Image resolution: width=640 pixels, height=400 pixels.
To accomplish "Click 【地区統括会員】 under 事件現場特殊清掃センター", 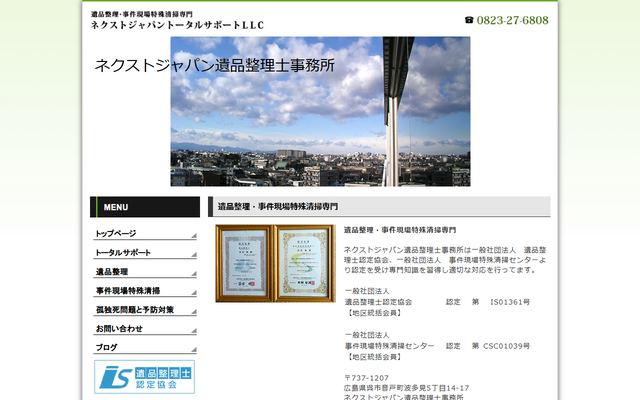I will 373,357.
